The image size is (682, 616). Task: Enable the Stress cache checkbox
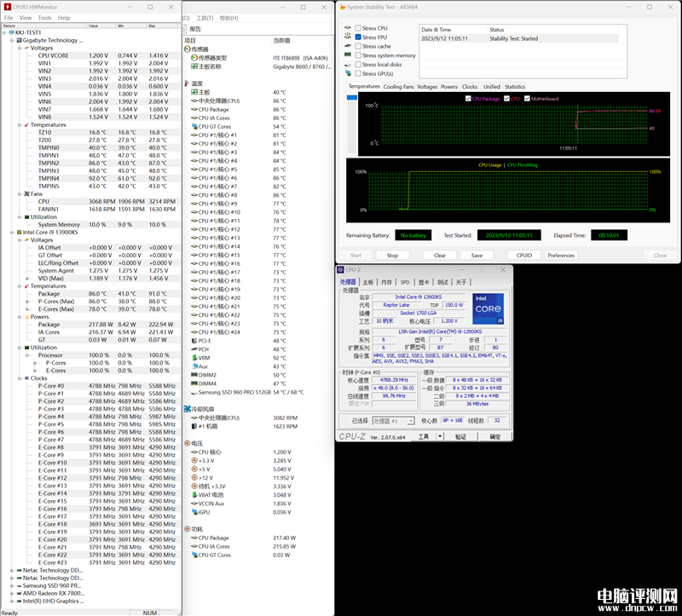pyautogui.click(x=358, y=46)
